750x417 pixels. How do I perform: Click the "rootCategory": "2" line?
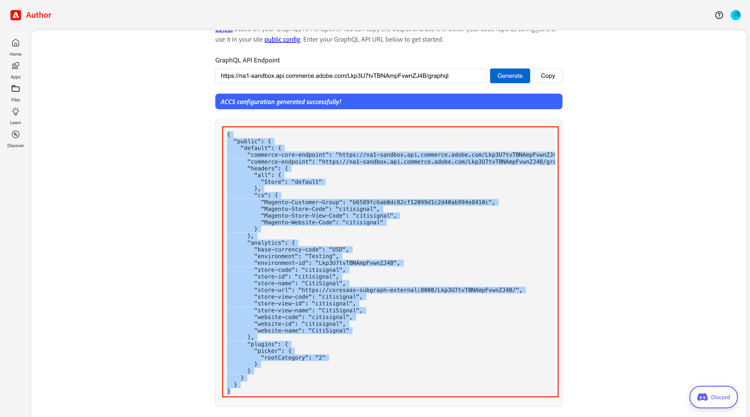click(295, 358)
